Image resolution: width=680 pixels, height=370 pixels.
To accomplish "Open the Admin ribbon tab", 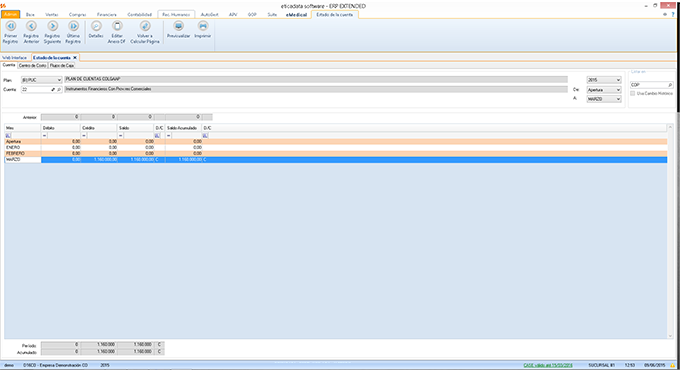I will click(x=10, y=15).
